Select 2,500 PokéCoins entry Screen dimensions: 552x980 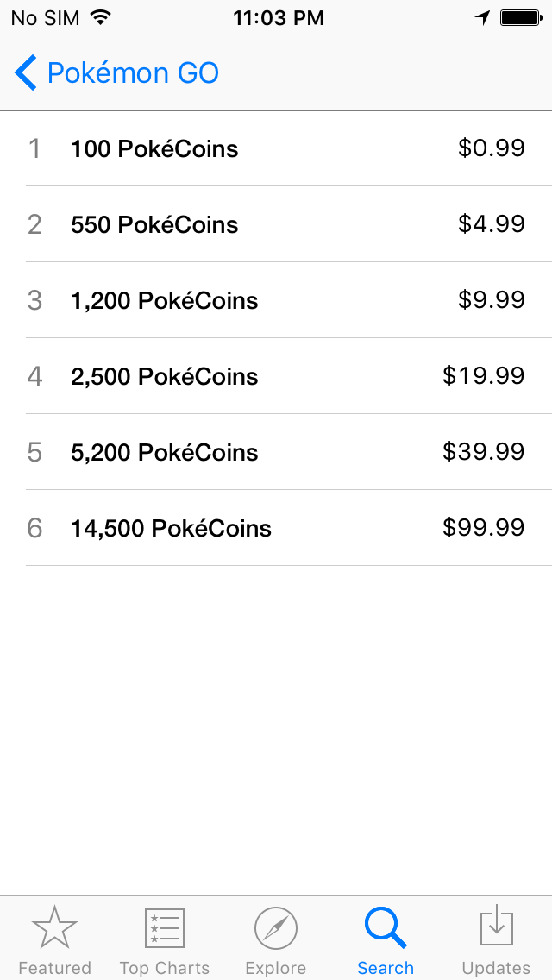(x=276, y=376)
